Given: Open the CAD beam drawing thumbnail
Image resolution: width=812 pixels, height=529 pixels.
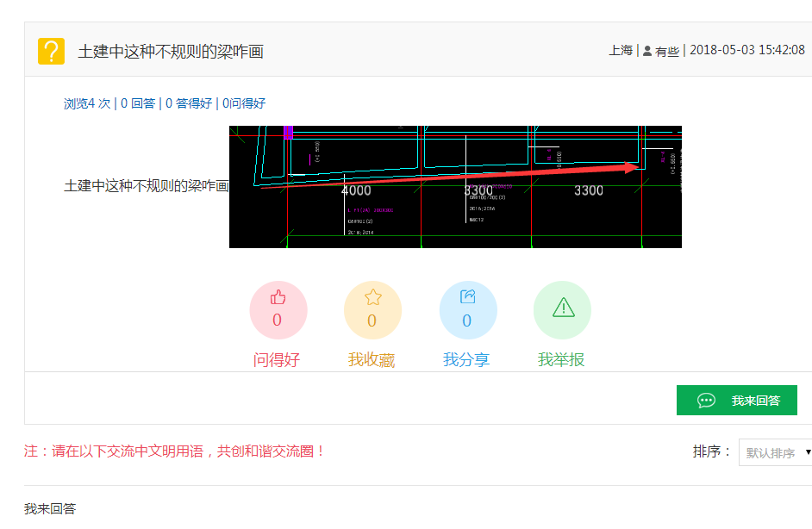Looking at the screenshot, I should pyautogui.click(x=455, y=187).
